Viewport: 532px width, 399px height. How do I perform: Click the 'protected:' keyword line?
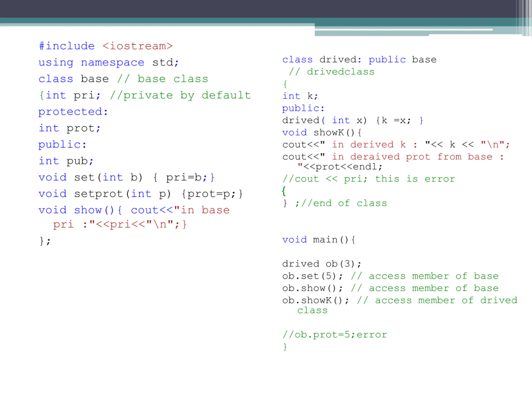coord(73,112)
